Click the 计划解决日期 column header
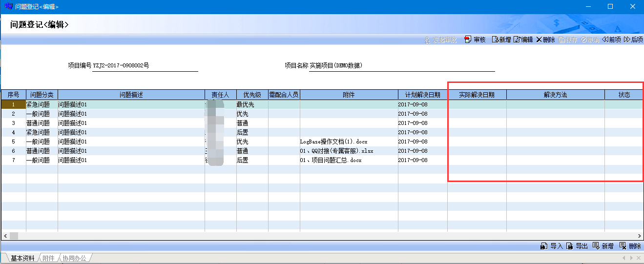644x264 pixels. coord(422,95)
